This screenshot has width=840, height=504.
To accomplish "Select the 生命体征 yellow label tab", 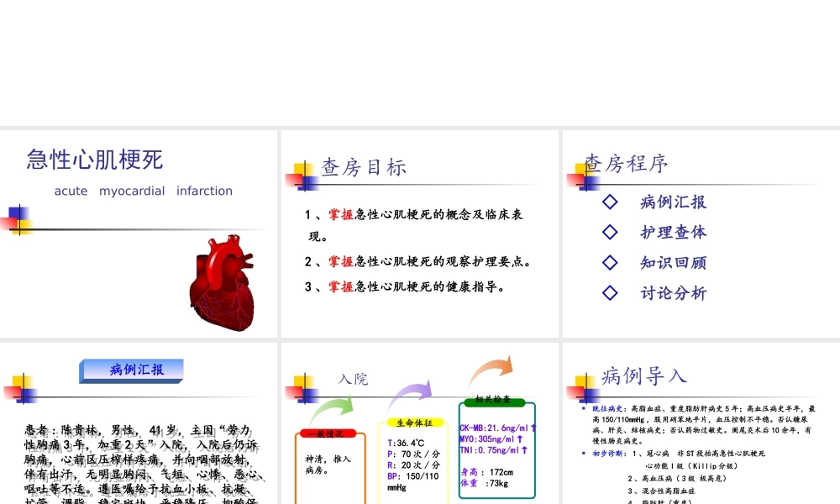I will (415, 423).
